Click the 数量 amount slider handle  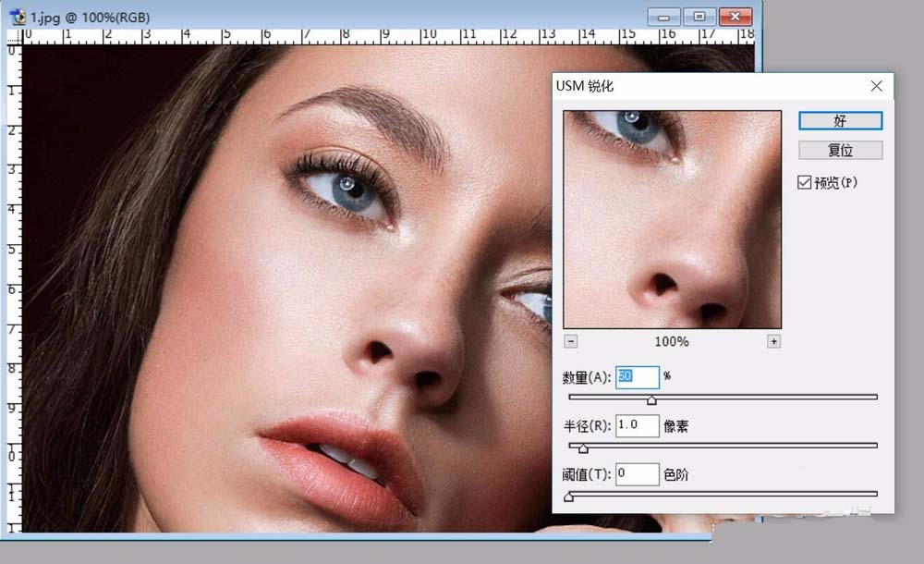click(x=651, y=399)
